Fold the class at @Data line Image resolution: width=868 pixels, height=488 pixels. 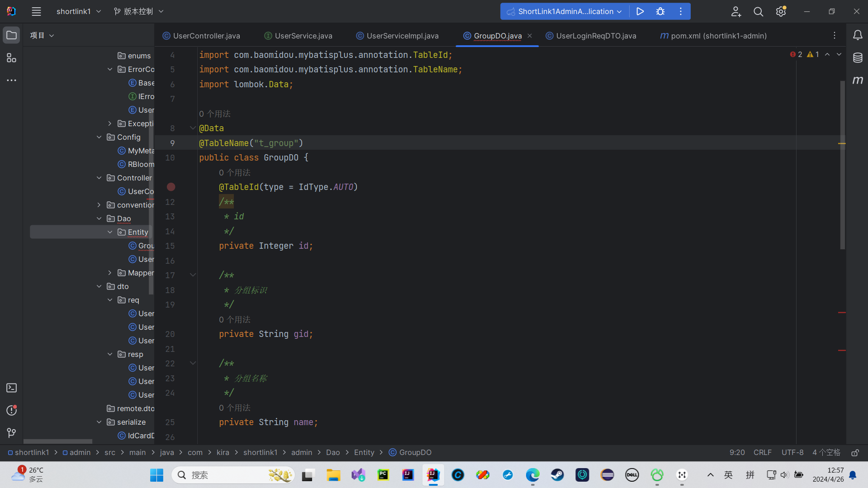tap(193, 128)
